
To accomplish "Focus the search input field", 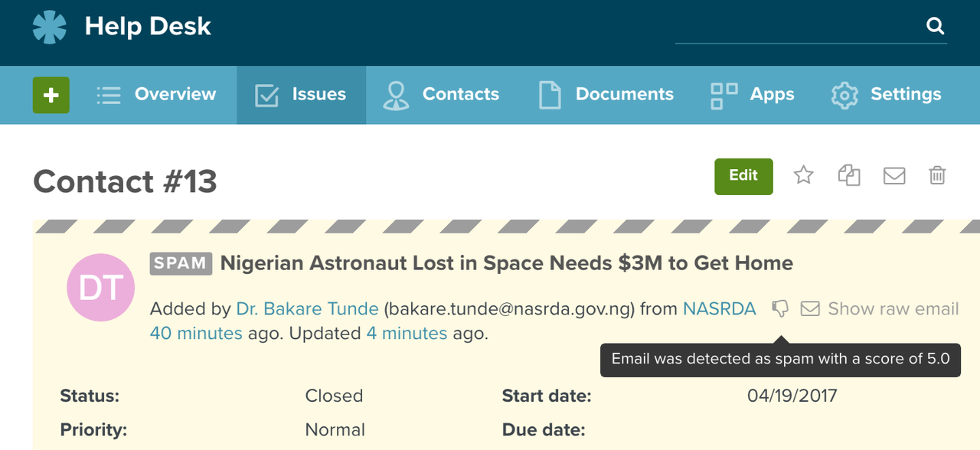I will pyautogui.click(x=796, y=28).
